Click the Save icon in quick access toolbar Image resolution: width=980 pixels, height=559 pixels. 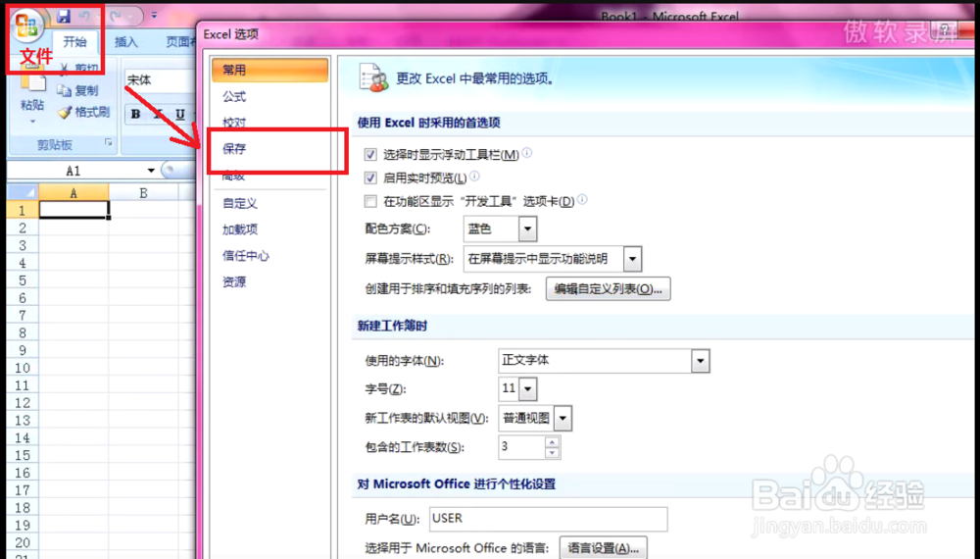(63, 17)
